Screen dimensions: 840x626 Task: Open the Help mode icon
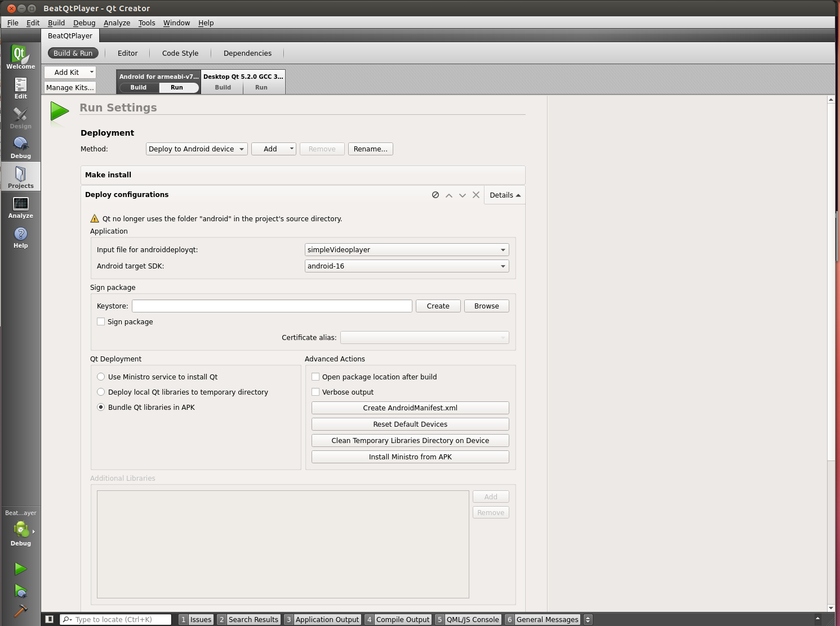(20, 237)
